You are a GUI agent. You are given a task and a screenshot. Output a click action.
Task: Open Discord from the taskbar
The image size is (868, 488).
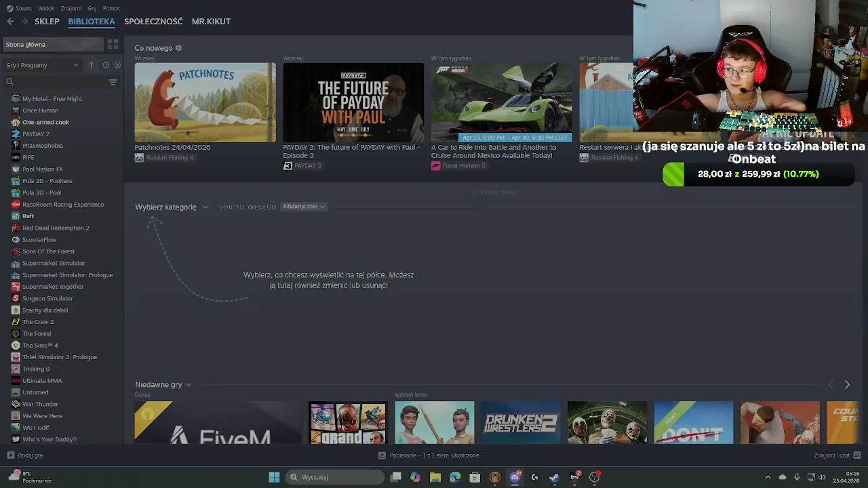[x=515, y=477]
